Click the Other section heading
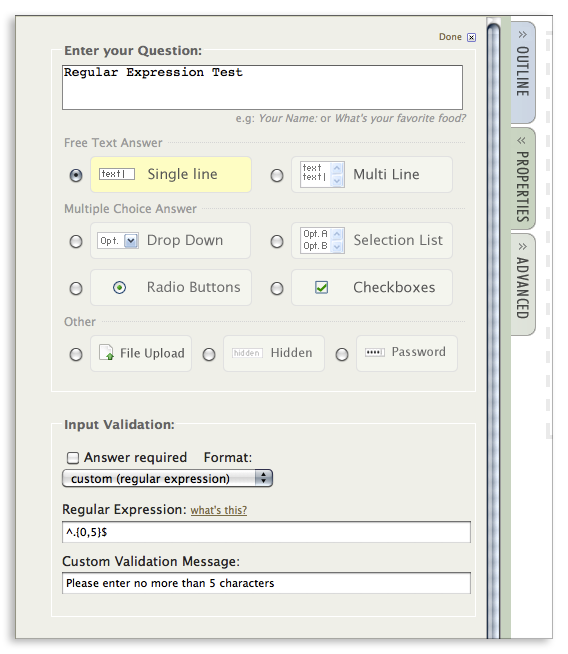Image resolution: width=568 pixels, height=654 pixels. pos(80,322)
